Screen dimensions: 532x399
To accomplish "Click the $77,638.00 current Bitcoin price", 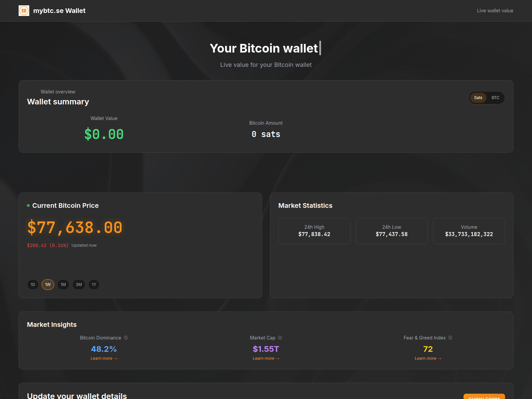I will pyautogui.click(x=75, y=228).
